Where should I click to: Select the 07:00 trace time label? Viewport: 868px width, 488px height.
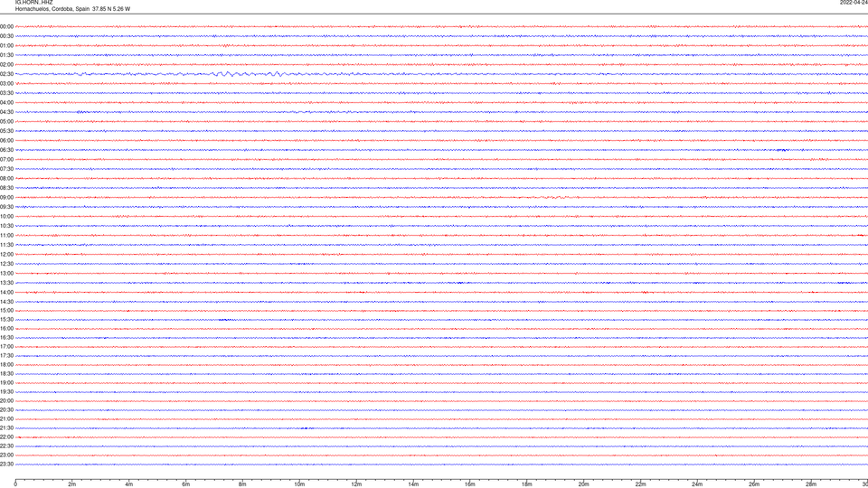click(6, 159)
